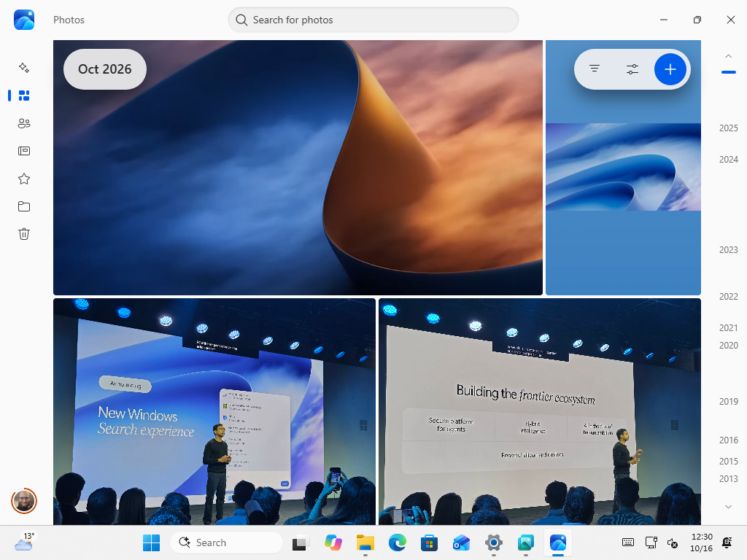Select the Gallery grid view in sidebar
The height and width of the screenshot is (560, 747).
point(24,96)
